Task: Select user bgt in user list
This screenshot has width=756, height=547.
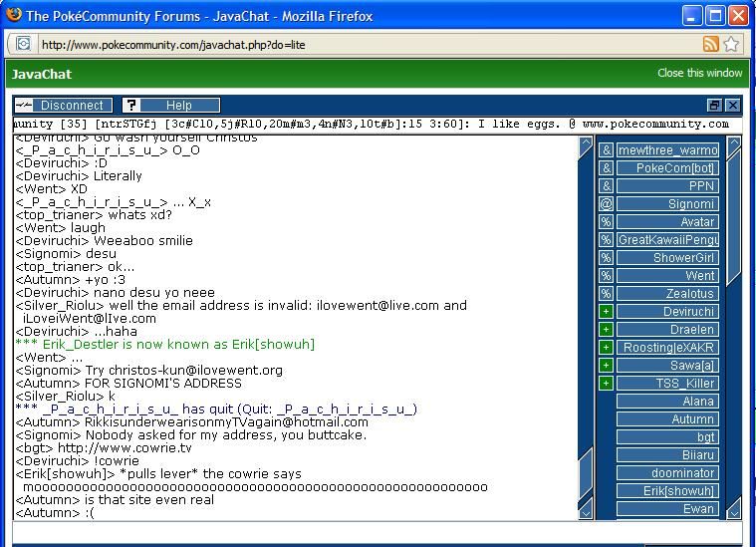Action: 667,437
